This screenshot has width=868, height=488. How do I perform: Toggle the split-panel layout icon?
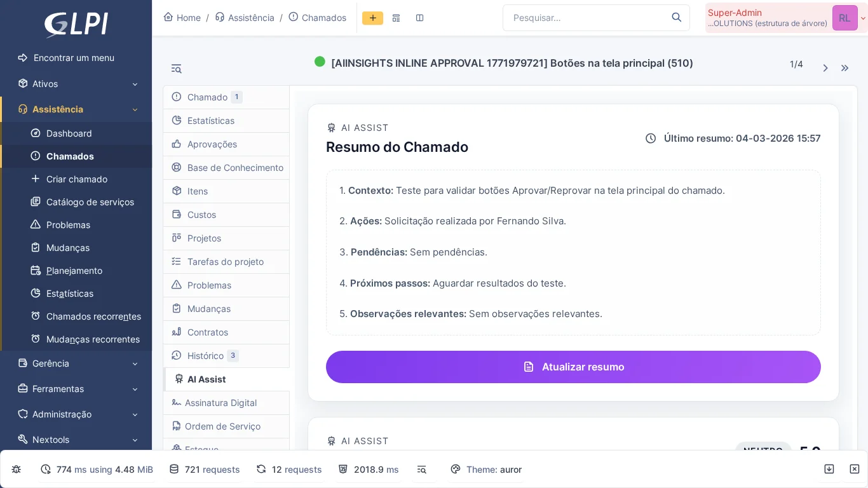[x=419, y=18]
